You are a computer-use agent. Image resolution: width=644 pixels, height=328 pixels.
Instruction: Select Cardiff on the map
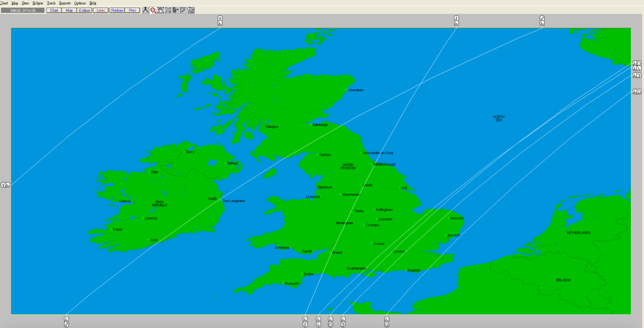(x=307, y=252)
